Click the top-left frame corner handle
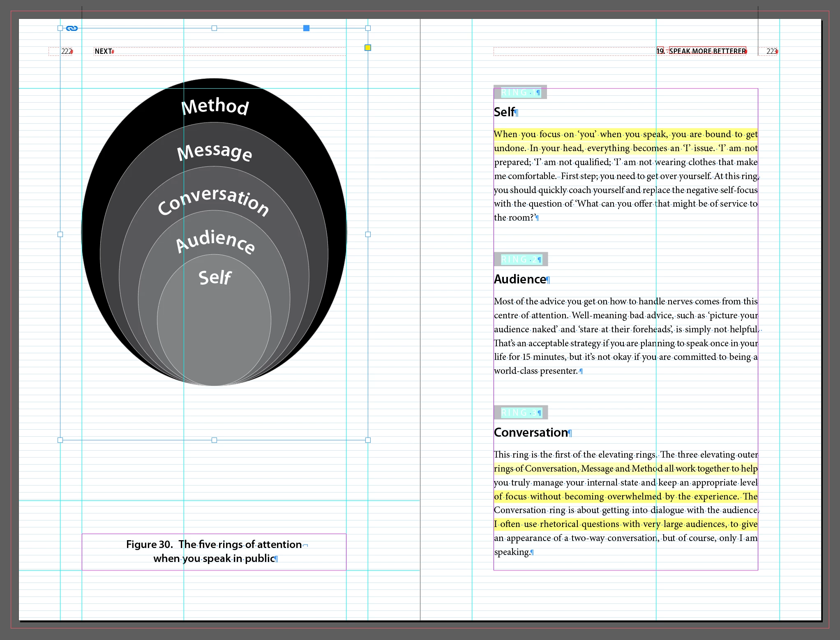 pos(60,28)
